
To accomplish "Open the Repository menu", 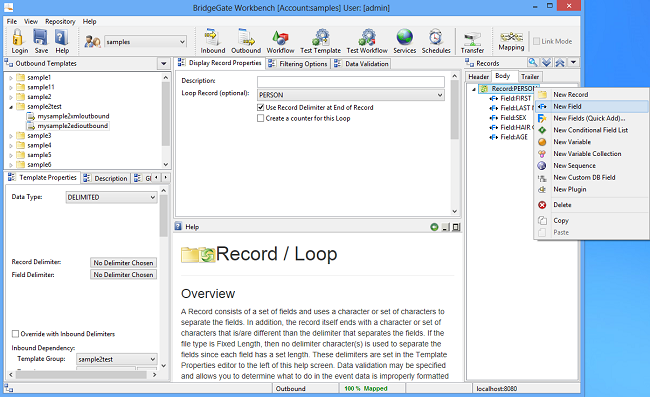I will coord(60,21).
